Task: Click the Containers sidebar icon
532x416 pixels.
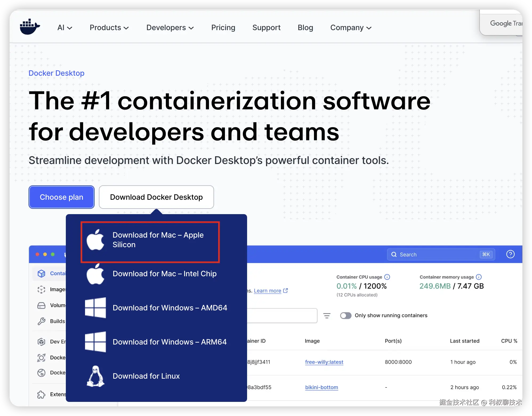Action: point(41,273)
